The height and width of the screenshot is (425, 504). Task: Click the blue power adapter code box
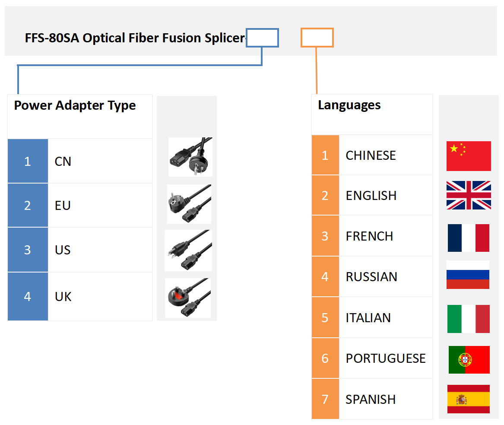coord(263,38)
